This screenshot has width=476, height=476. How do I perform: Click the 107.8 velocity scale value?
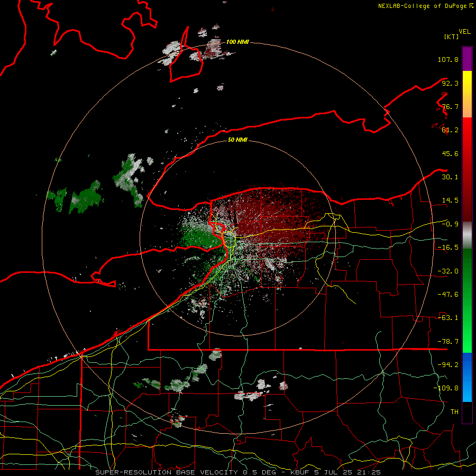448,59
